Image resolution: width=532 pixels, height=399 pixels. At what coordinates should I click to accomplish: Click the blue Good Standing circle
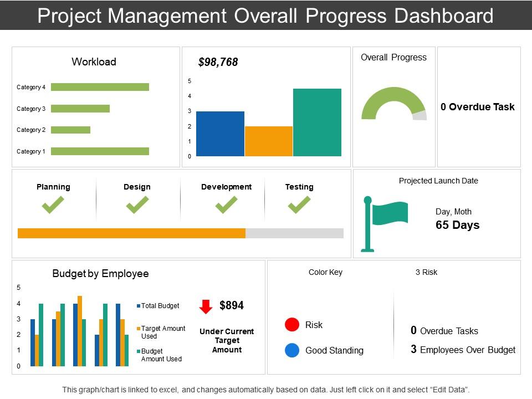pyautogui.click(x=292, y=350)
